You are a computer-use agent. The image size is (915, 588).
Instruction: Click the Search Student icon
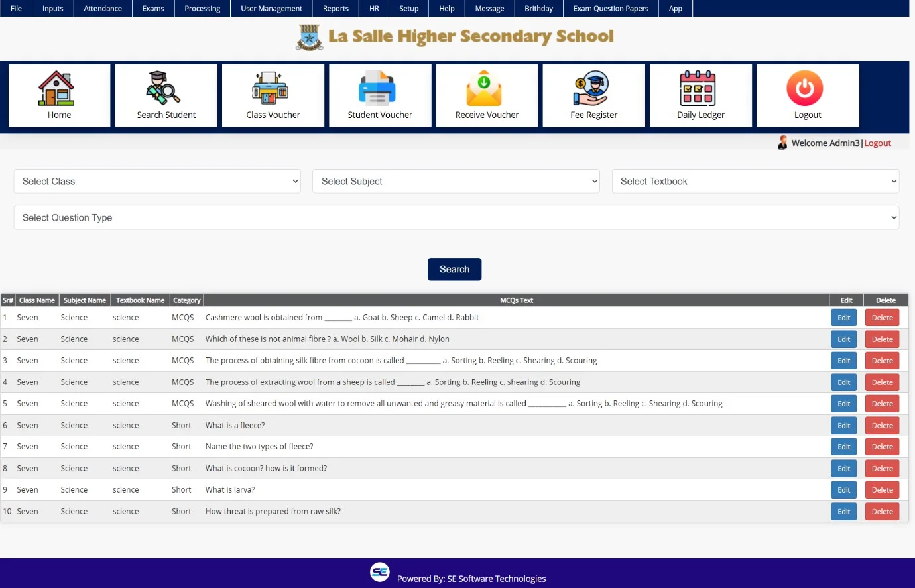click(164, 89)
